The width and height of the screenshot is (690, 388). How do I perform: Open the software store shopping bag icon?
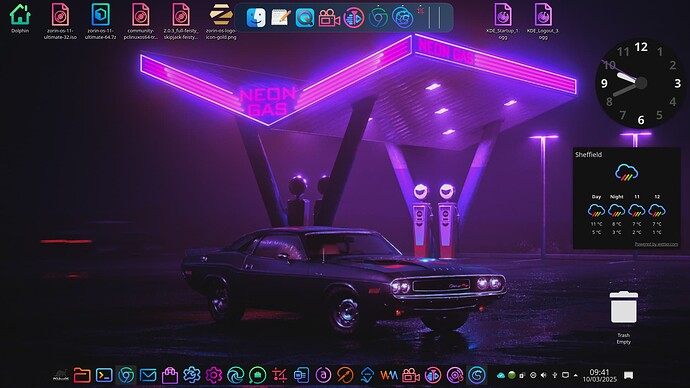pyautogui.click(x=170, y=375)
